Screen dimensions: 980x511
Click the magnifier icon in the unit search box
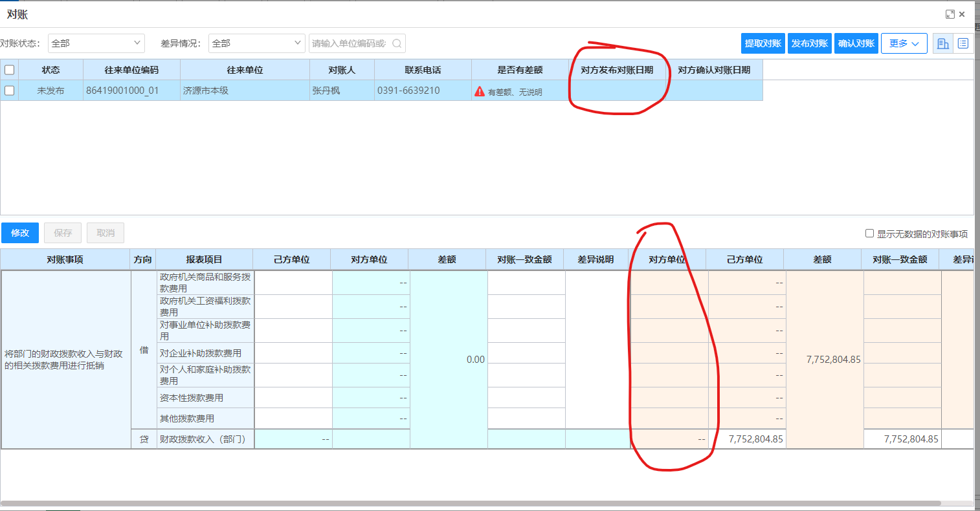397,43
